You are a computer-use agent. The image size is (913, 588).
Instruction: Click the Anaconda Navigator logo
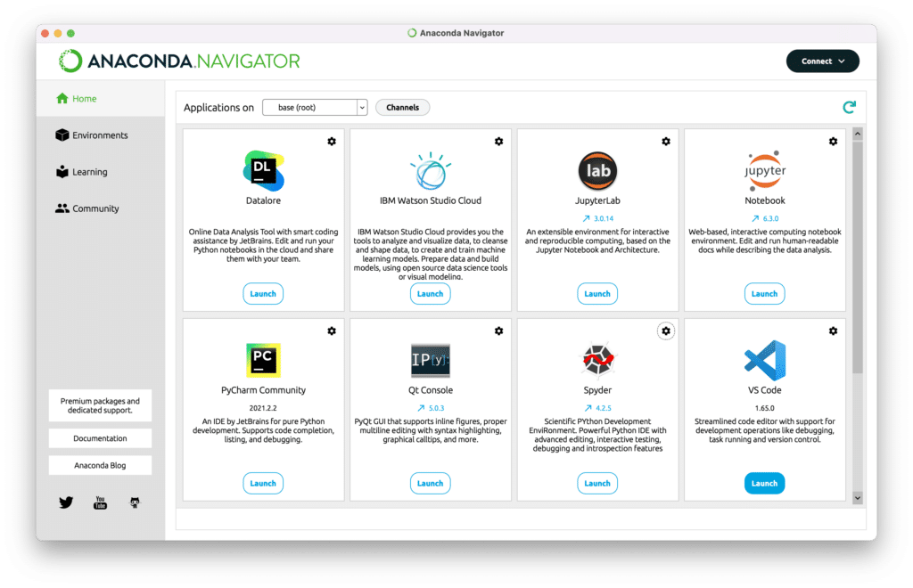tap(179, 61)
